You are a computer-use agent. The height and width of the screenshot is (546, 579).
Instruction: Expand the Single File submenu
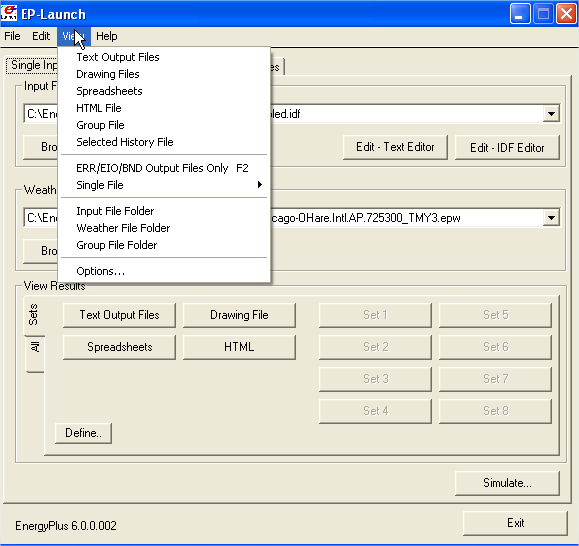click(x=164, y=185)
